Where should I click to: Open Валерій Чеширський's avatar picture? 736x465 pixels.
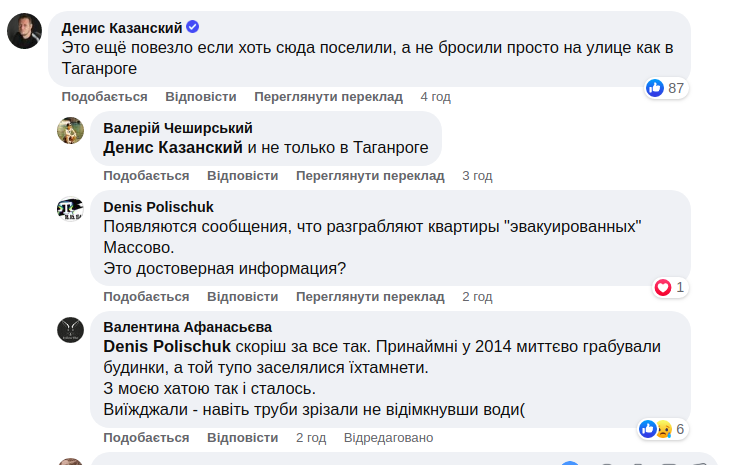(69, 130)
